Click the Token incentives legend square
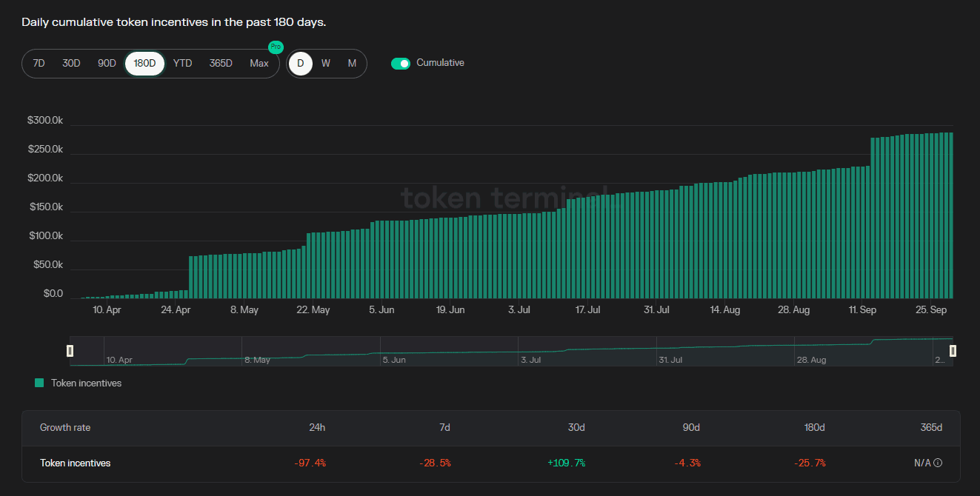This screenshot has width=980, height=496. tap(39, 383)
